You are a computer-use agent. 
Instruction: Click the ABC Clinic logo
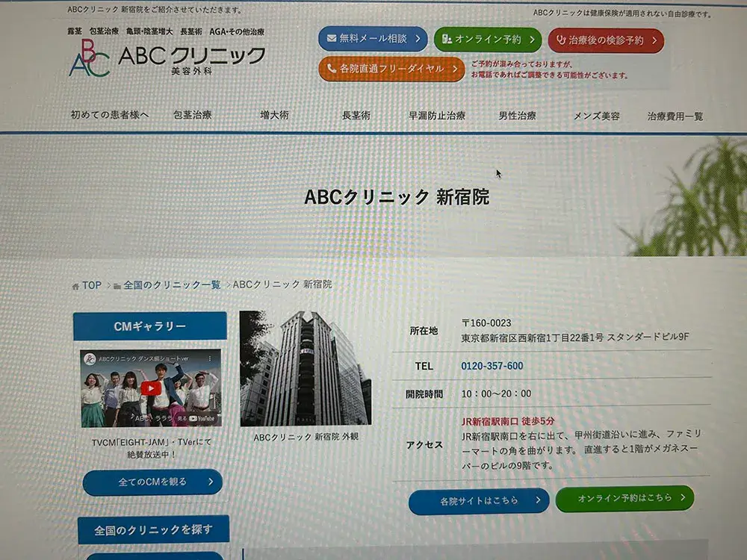[x=167, y=59]
